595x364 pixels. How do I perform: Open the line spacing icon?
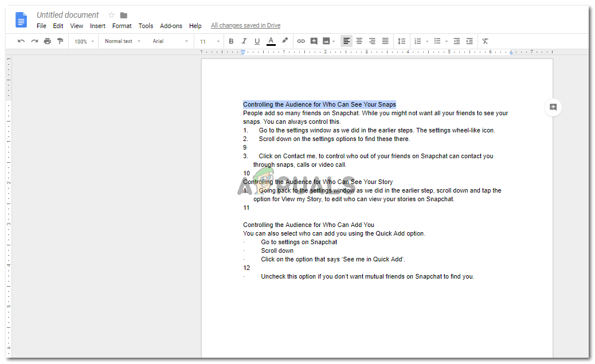pos(401,41)
